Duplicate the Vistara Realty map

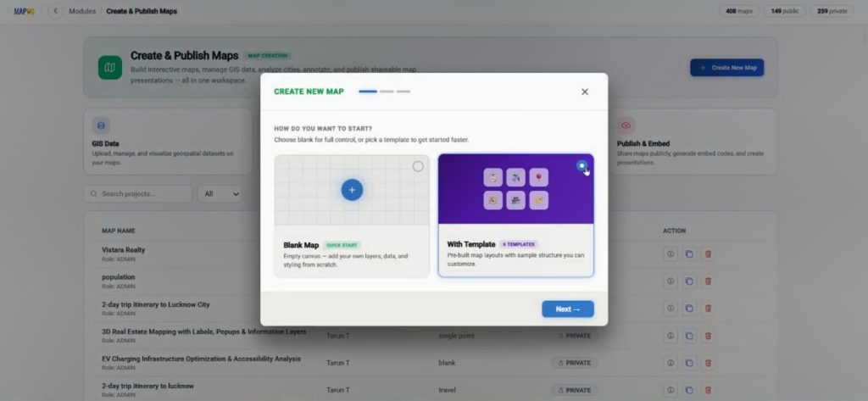tap(689, 254)
